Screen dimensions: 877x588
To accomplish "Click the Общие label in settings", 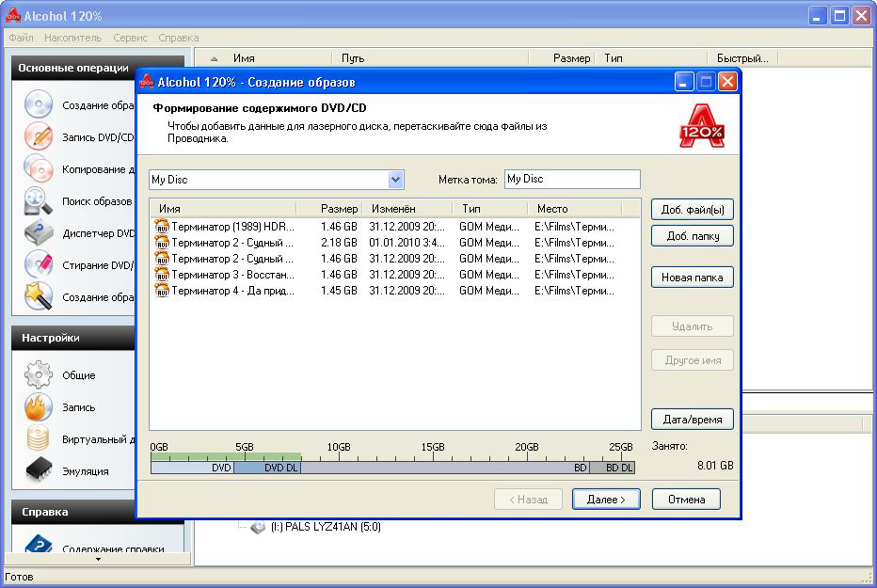I will click(x=78, y=375).
